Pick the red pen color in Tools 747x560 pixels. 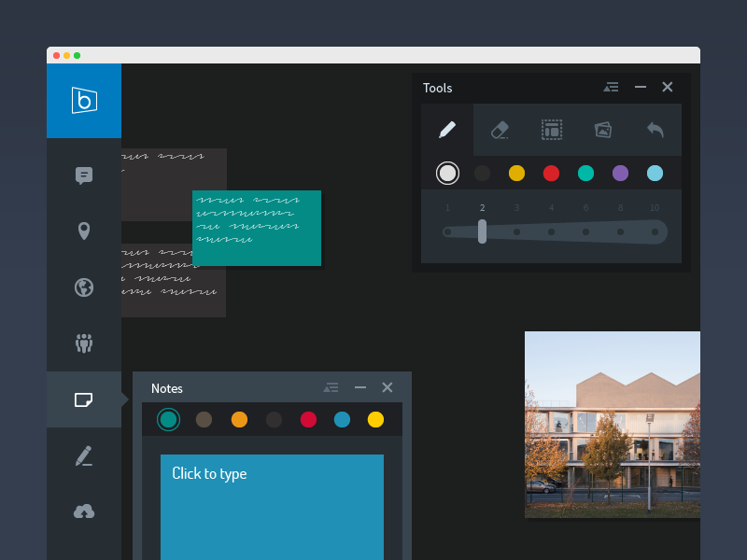[551, 173]
